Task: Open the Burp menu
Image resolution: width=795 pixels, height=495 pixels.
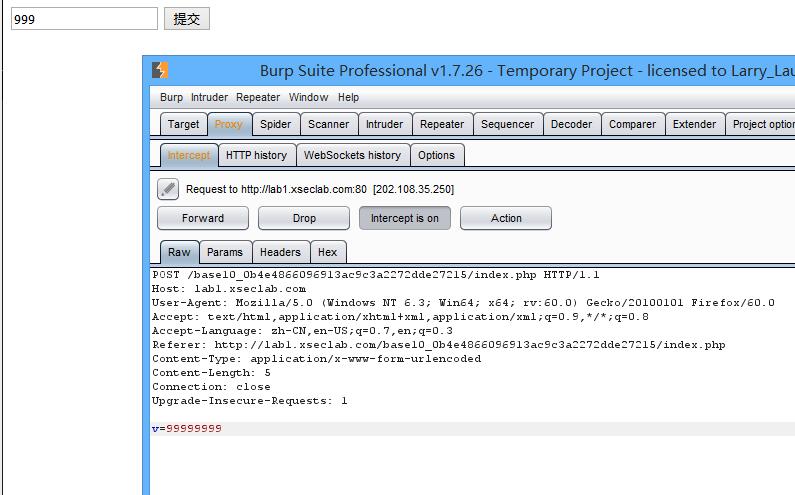Action: [x=171, y=97]
